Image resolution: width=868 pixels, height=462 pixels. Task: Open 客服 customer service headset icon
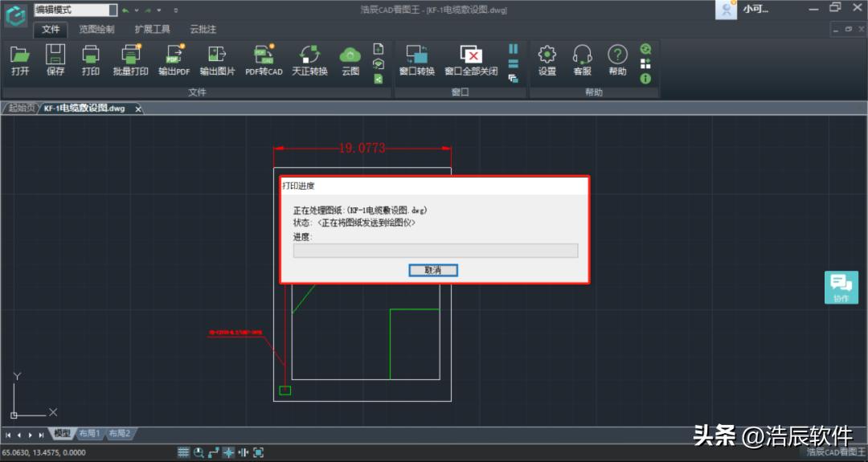pyautogui.click(x=583, y=59)
